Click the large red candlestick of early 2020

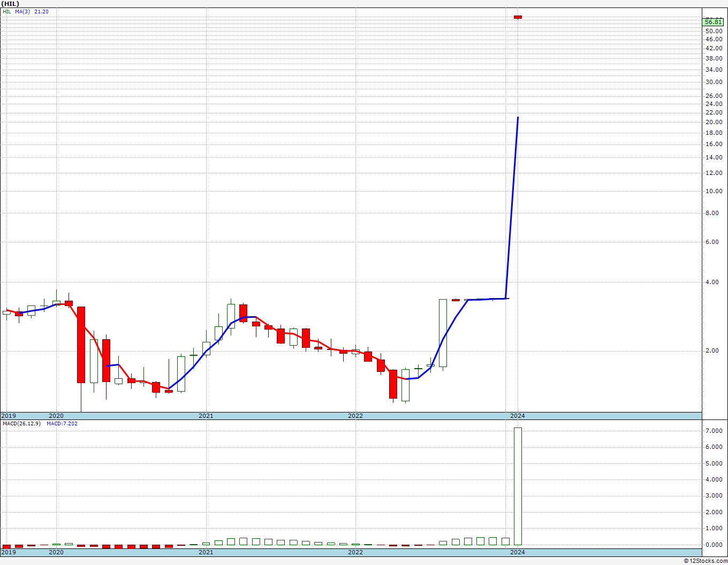pos(81,345)
